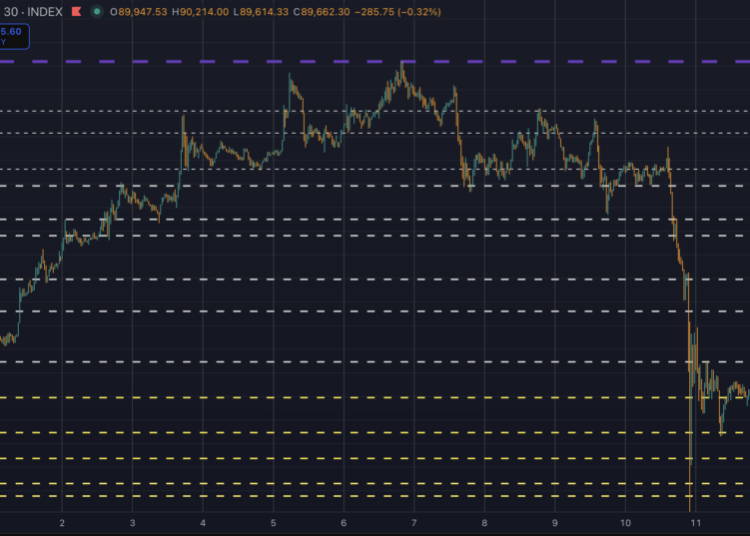Click the blue 5.60 price box
The height and width of the screenshot is (536, 750).
click(x=13, y=36)
